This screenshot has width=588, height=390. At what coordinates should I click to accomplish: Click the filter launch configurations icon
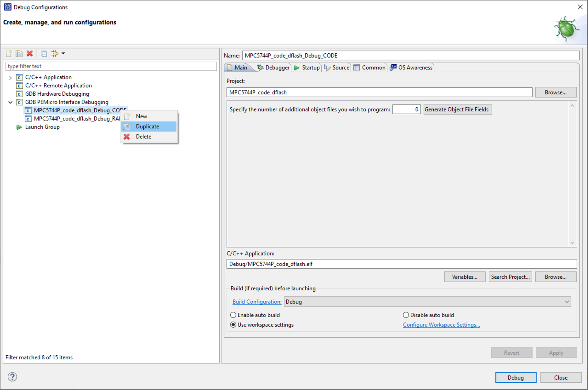[55, 54]
